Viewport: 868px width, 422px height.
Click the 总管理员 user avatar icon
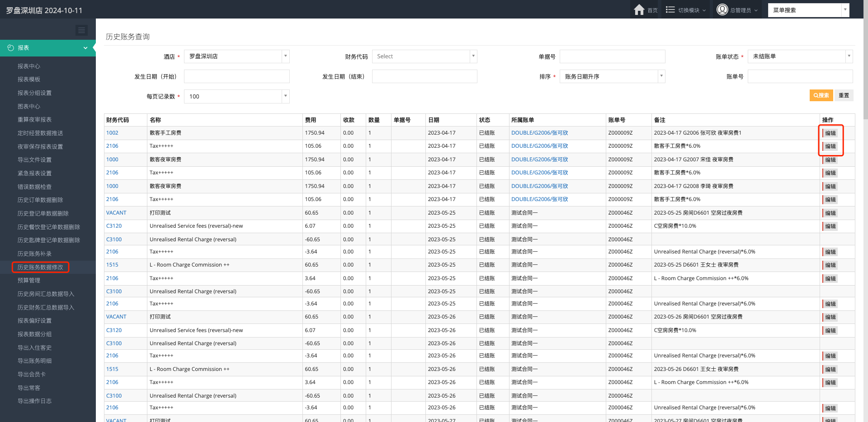(x=722, y=9)
